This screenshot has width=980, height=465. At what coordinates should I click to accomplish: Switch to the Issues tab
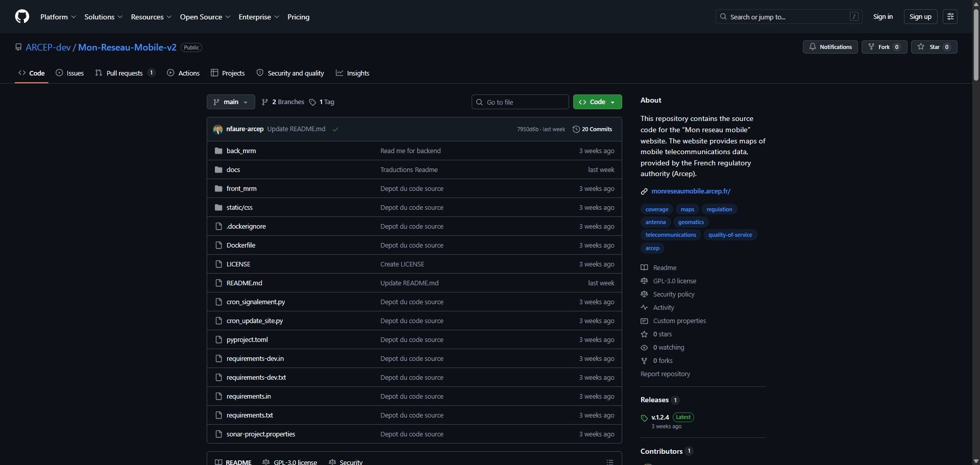(69, 73)
